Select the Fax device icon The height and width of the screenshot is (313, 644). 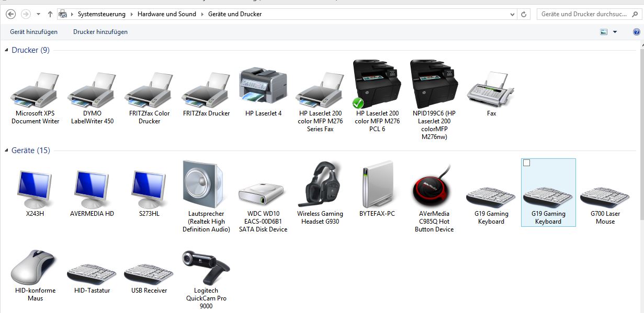click(491, 94)
